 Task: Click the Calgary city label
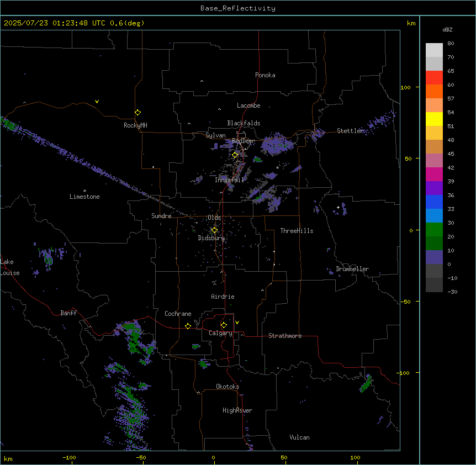[x=221, y=333]
